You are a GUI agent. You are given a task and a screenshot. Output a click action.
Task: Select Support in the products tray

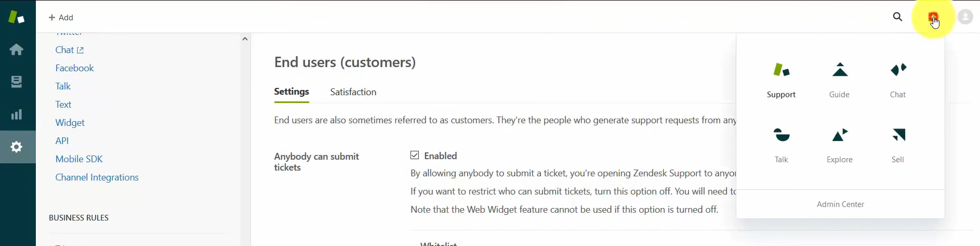point(782,80)
